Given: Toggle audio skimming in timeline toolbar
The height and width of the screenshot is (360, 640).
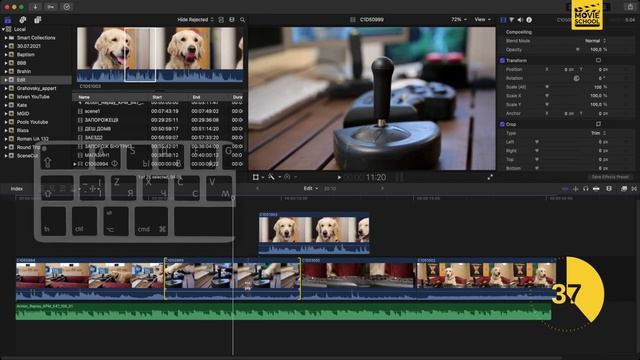Looking at the screenshot, I should 576,189.
